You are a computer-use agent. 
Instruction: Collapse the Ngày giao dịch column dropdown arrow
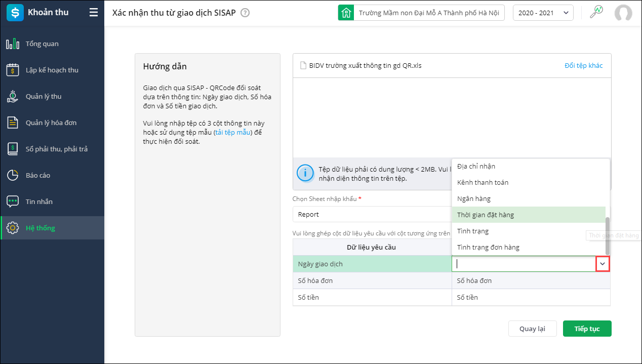603,264
